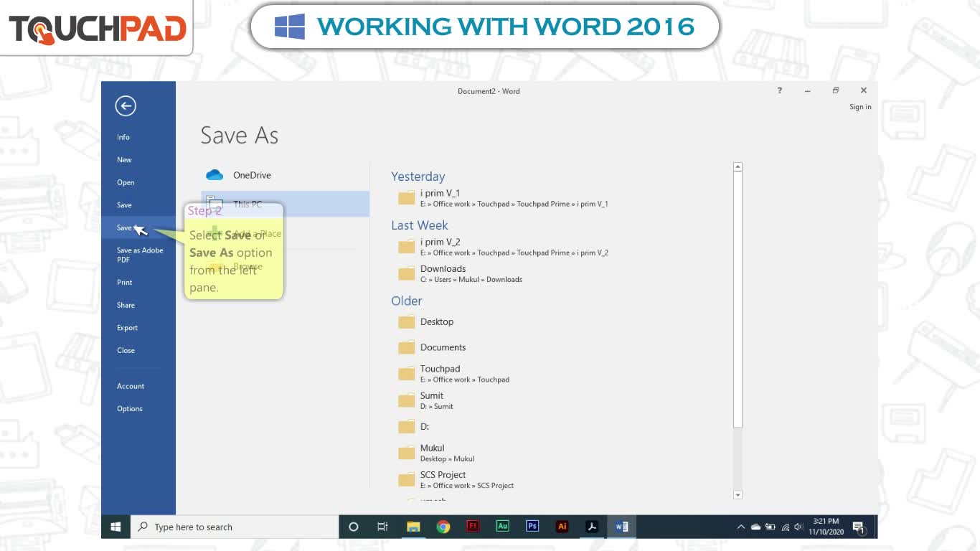Image resolution: width=980 pixels, height=551 pixels.
Task: Click the OneDrive cloud icon
Action: pyautogui.click(x=215, y=175)
